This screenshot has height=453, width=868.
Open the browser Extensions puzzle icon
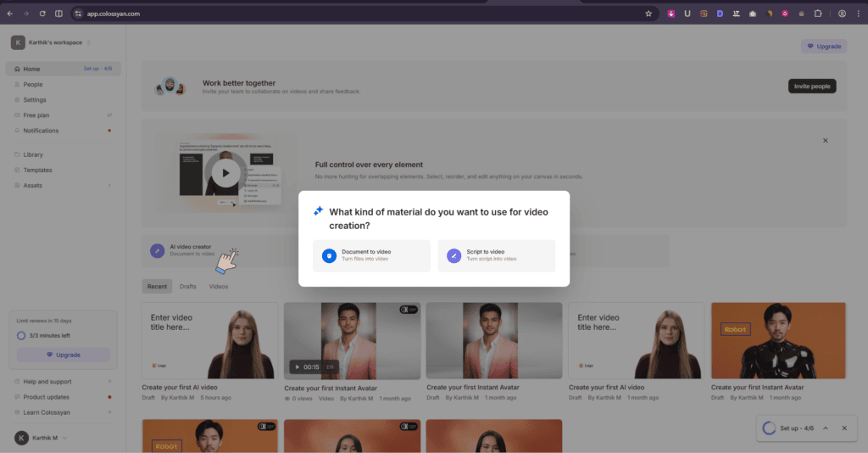point(818,14)
